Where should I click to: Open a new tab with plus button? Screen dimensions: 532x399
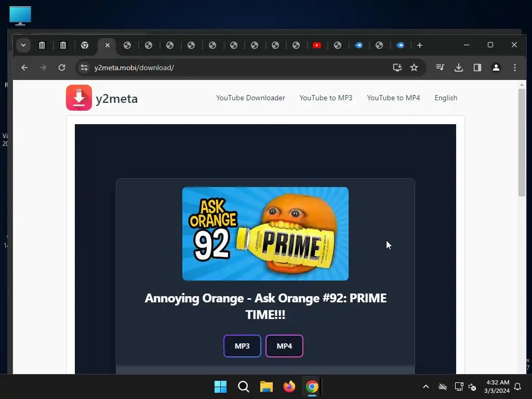point(420,45)
